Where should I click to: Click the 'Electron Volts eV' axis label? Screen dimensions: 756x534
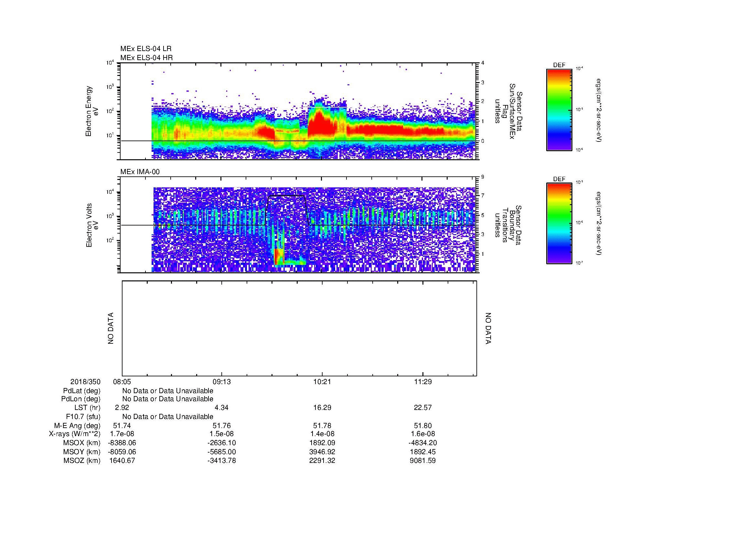pos(92,225)
